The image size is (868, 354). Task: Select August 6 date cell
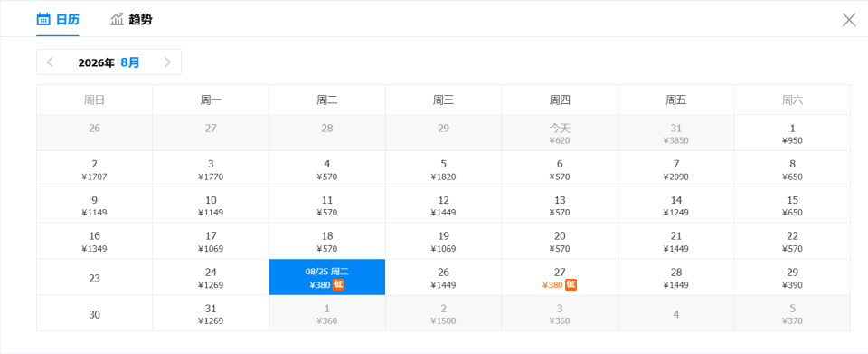560,169
